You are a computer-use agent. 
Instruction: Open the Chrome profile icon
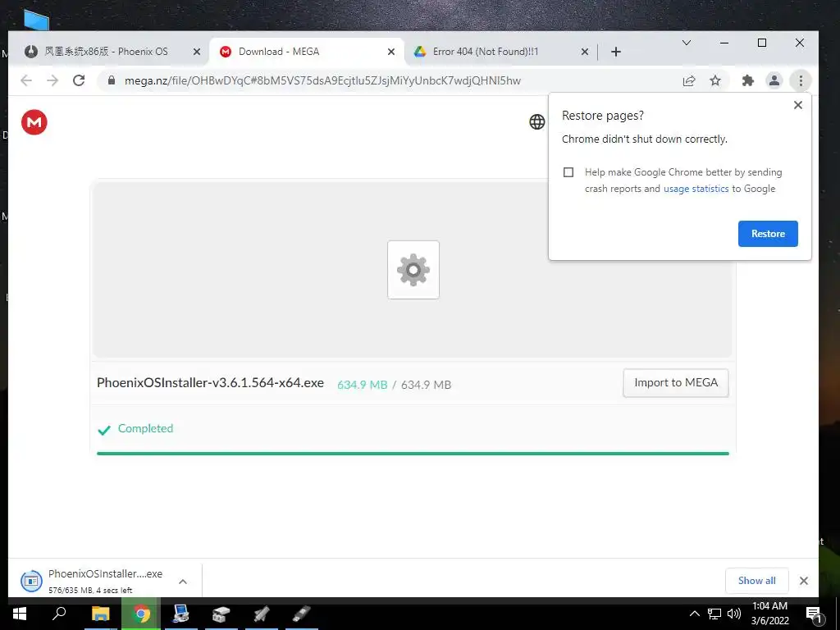tap(774, 81)
